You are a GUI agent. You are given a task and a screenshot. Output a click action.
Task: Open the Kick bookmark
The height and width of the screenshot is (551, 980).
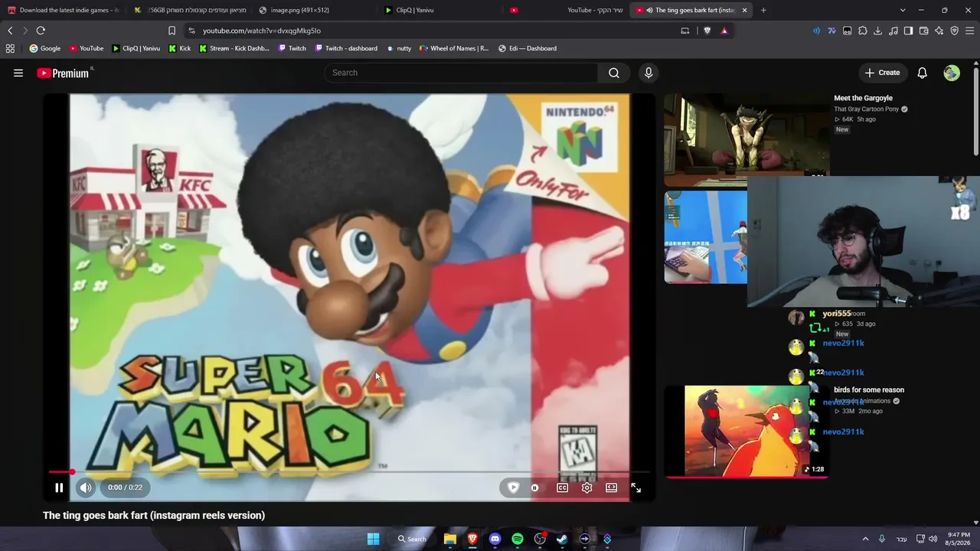(179, 48)
